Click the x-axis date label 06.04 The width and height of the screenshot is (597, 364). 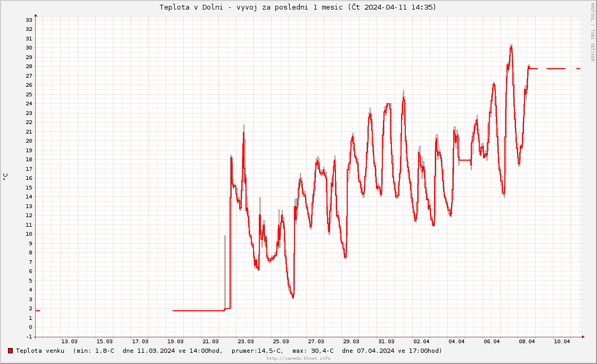tap(492, 342)
